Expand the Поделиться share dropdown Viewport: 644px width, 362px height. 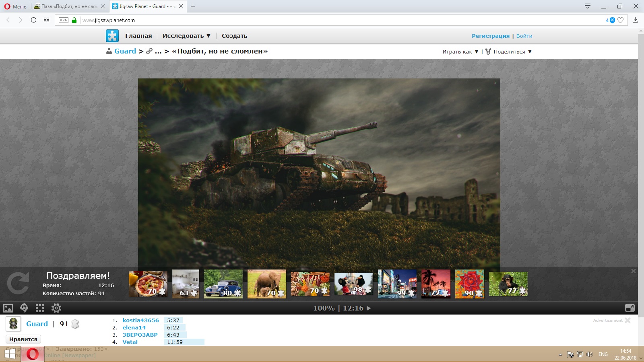point(509,51)
